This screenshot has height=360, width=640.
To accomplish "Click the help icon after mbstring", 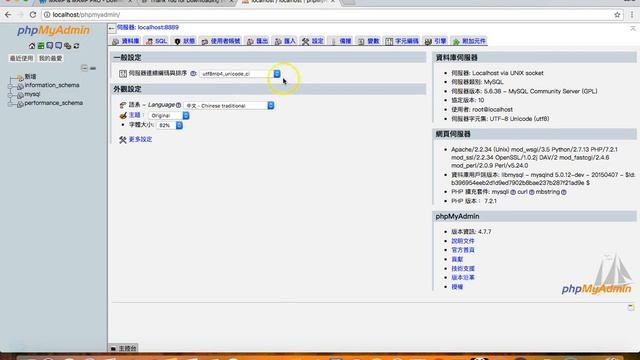I will (564, 192).
